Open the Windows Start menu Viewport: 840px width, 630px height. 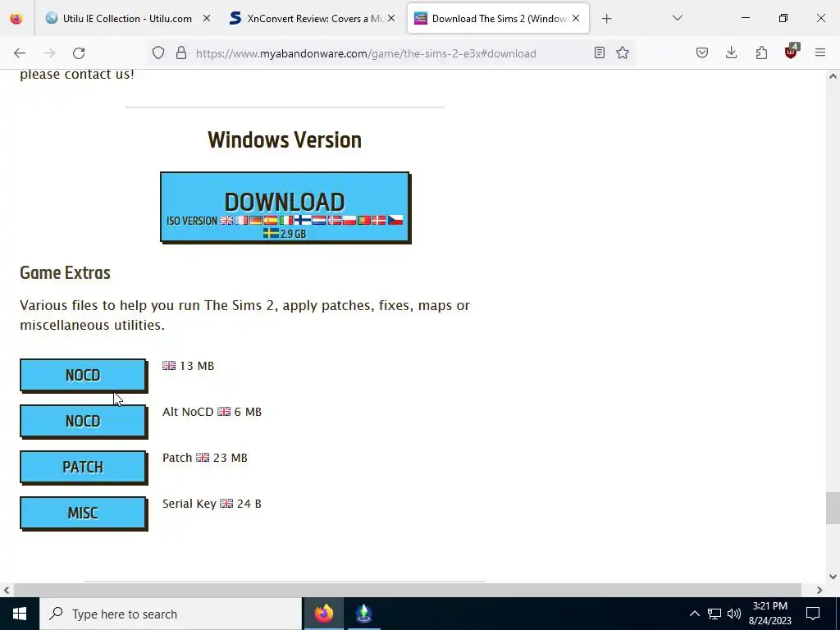click(x=20, y=614)
